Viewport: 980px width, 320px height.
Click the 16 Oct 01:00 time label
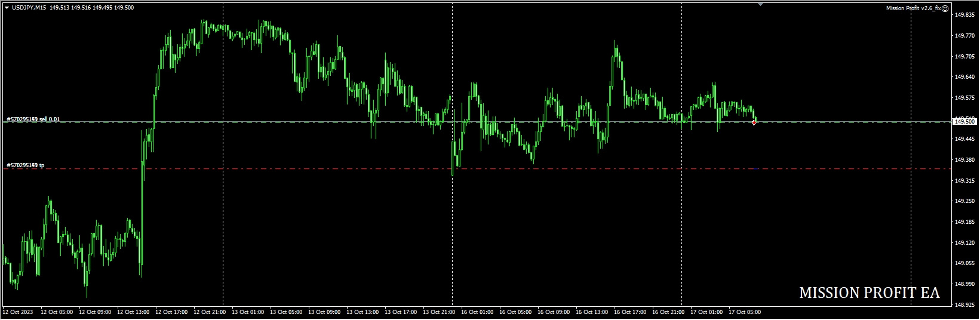coord(477,312)
